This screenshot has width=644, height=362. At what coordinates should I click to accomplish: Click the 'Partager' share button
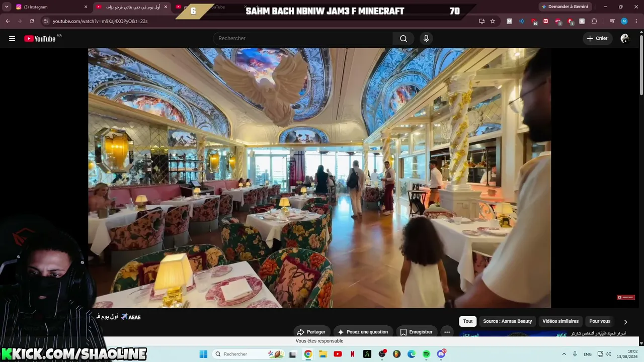coord(311,332)
